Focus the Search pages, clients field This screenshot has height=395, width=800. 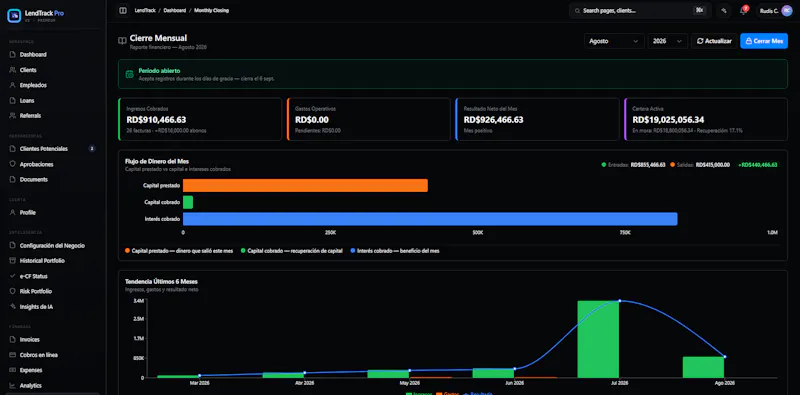(x=640, y=11)
